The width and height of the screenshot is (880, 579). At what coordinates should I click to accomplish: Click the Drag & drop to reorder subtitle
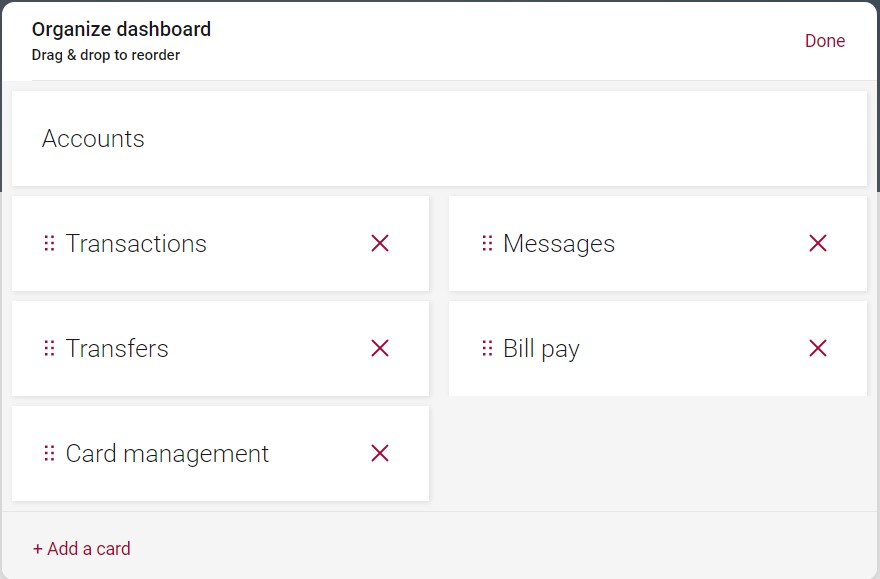click(106, 56)
